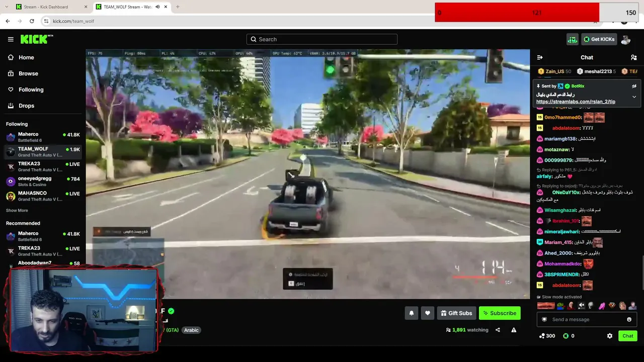Click Get KICKs button
Screen dimensions: 644x362
599,39
